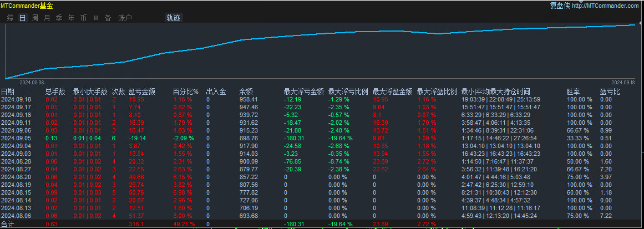Click the 最小|平均|最大持仓时间 column header
This screenshot has width=644, height=229.
pyautogui.click(x=496, y=91)
